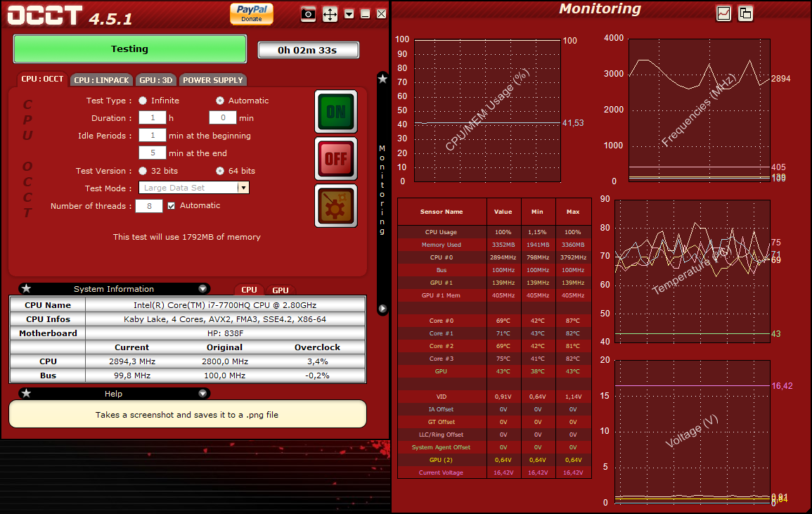The width and height of the screenshot is (812, 514).
Task: Click the Duration minutes field
Action: click(x=223, y=117)
